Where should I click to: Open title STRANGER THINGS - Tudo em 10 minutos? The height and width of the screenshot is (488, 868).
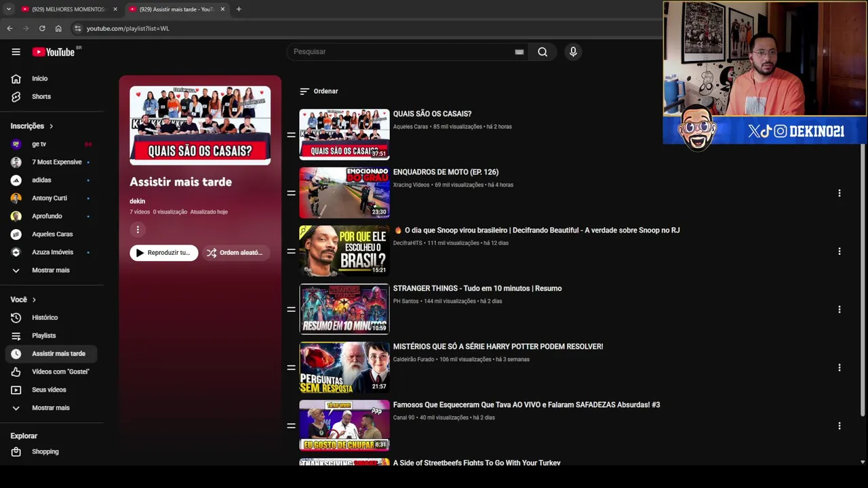tap(477, 288)
